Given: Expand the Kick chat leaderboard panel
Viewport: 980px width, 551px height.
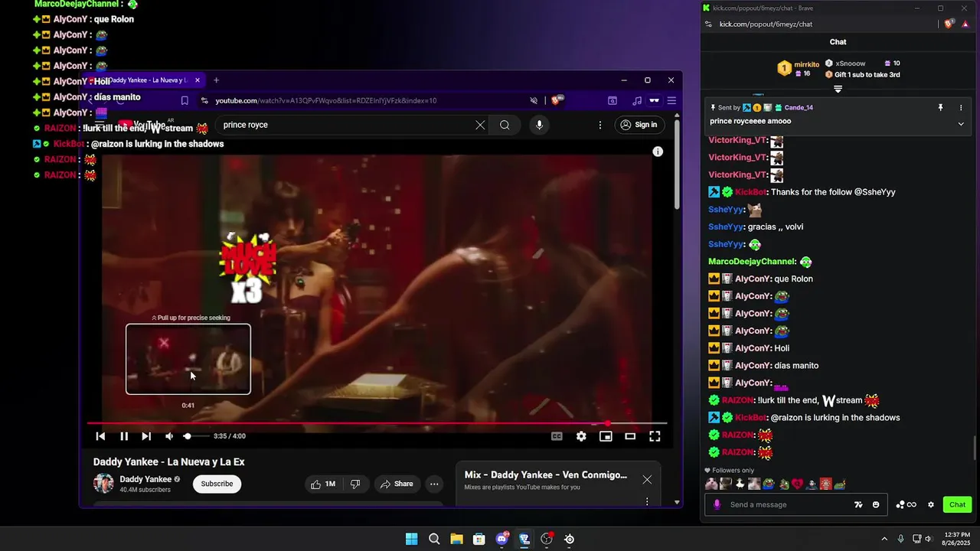Looking at the screenshot, I should pos(838,89).
